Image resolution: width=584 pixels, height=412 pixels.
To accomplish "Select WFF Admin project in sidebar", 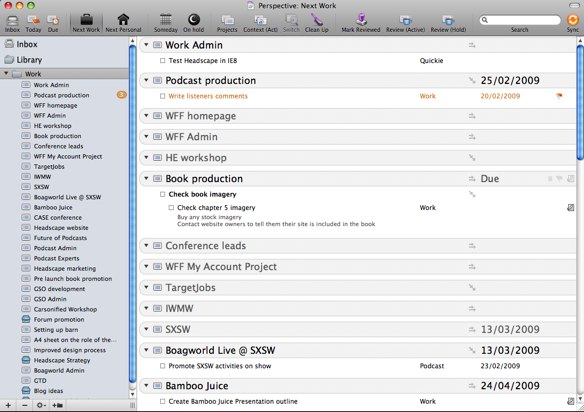I will [50, 115].
